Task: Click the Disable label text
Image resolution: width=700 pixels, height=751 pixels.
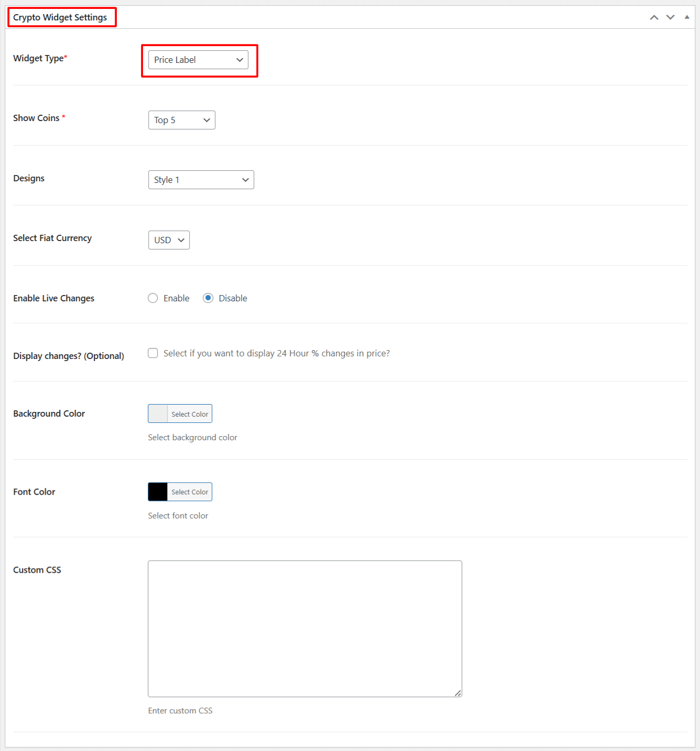Action: click(x=233, y=298)
